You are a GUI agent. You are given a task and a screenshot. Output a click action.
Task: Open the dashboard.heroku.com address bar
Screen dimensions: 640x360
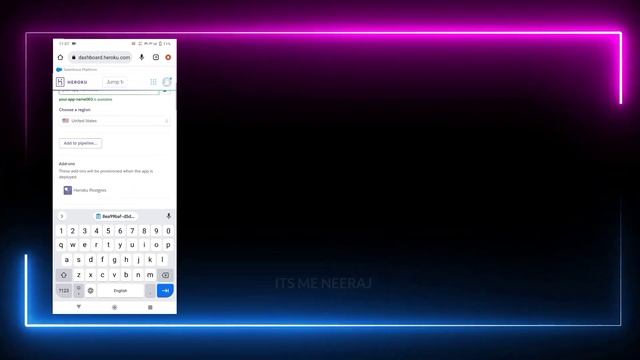click(101, 58)
